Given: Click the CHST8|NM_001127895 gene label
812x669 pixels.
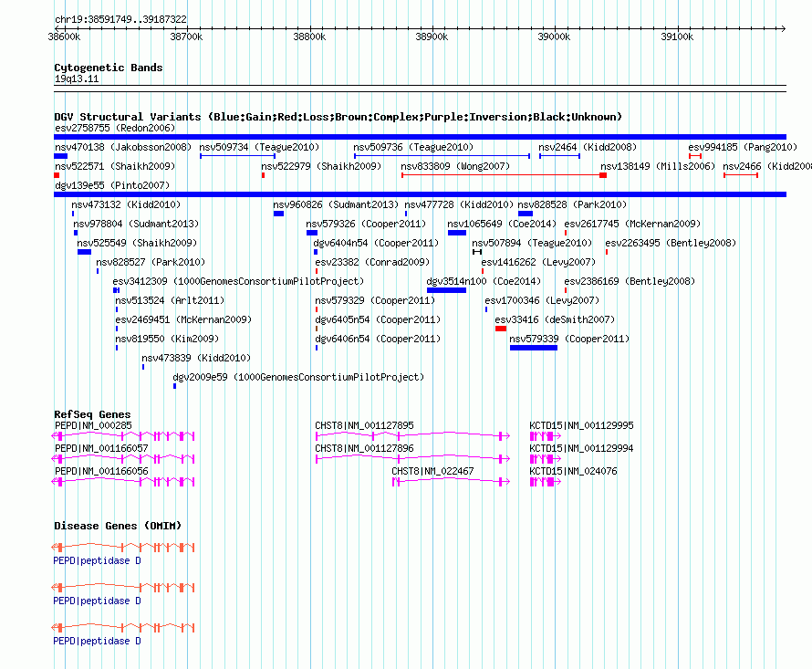Looking at the screenshot, I should click(x=364, y=425).
